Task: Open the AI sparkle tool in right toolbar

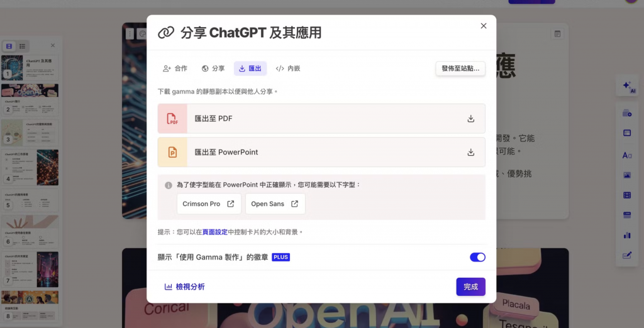Action: tap(627, 87)
